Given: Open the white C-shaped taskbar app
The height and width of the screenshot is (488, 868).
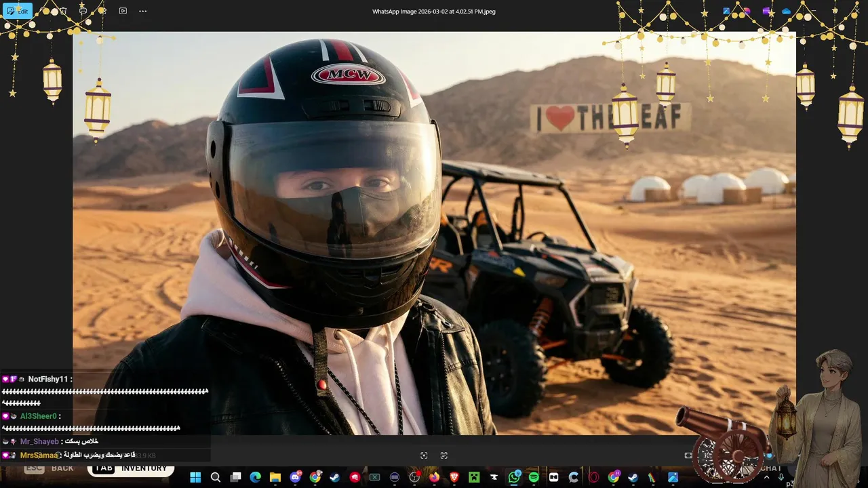Looking at the screenshot, I should [x=574, y=477].
